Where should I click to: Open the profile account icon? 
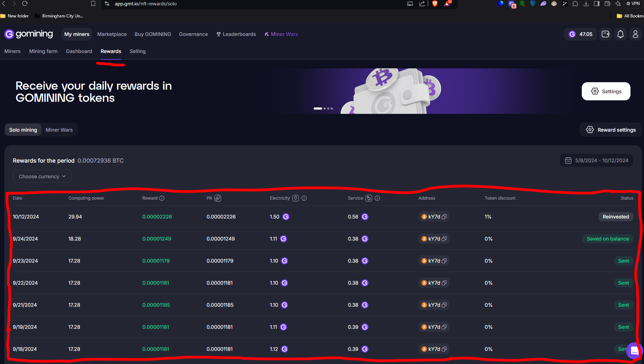[636, 34]
